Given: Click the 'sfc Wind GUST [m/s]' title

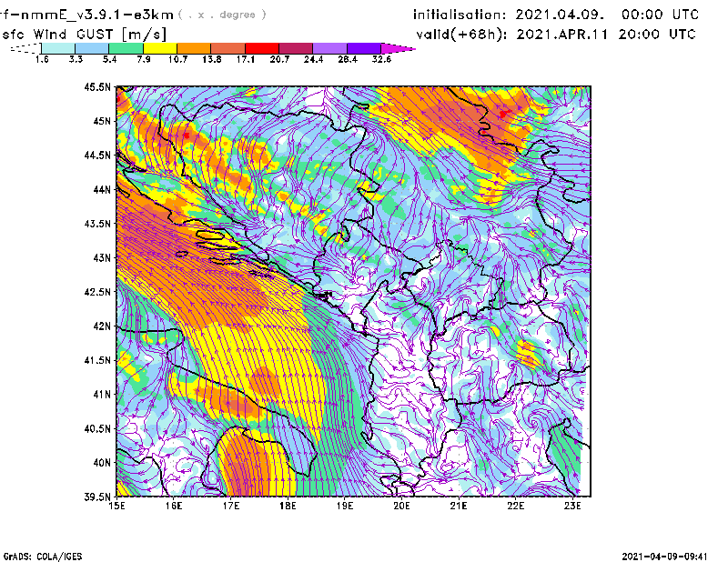Looking at the screenshot, I should click(x=84, y=35).
